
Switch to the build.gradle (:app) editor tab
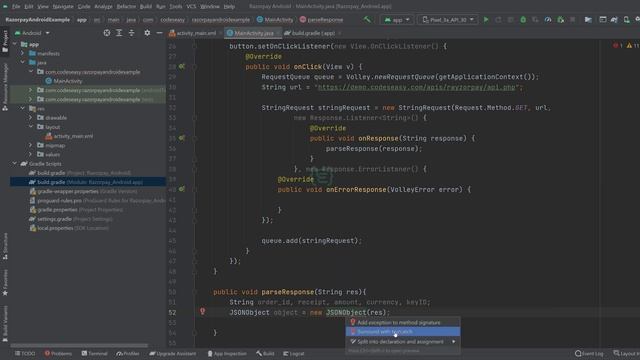point(313,33)
